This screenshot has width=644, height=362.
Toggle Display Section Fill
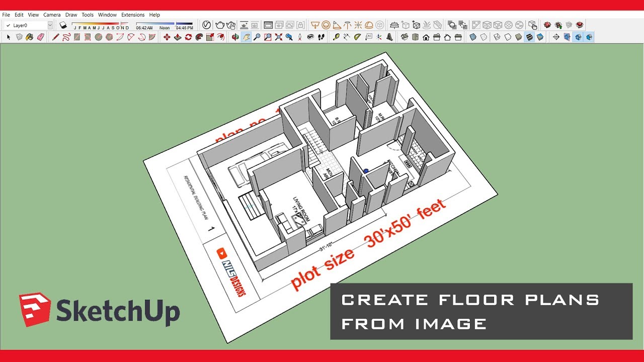[x=589, y=37]
